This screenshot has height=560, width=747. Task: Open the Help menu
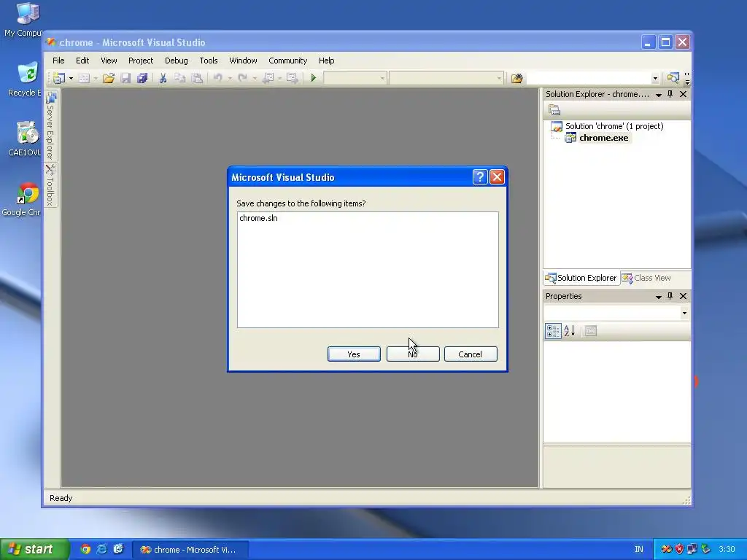(326, 61)
